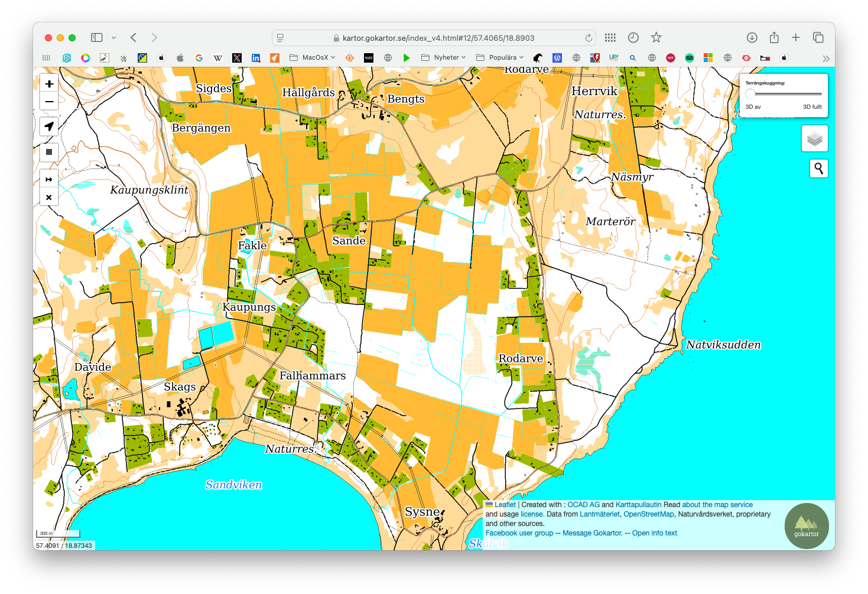Open the map layers selector
The width and height of the screenshot is (868, 594).
(x=815, y=139)
